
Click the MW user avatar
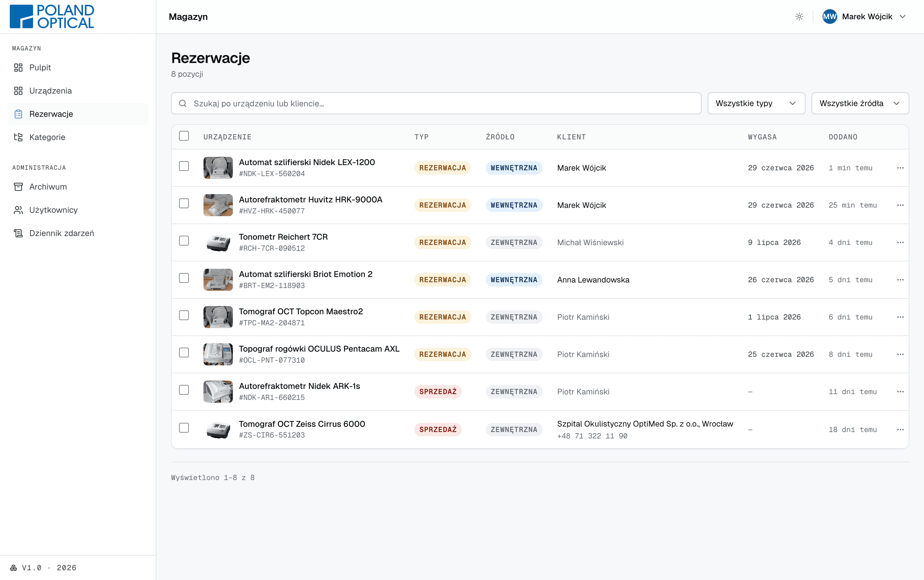pos(829,17)
